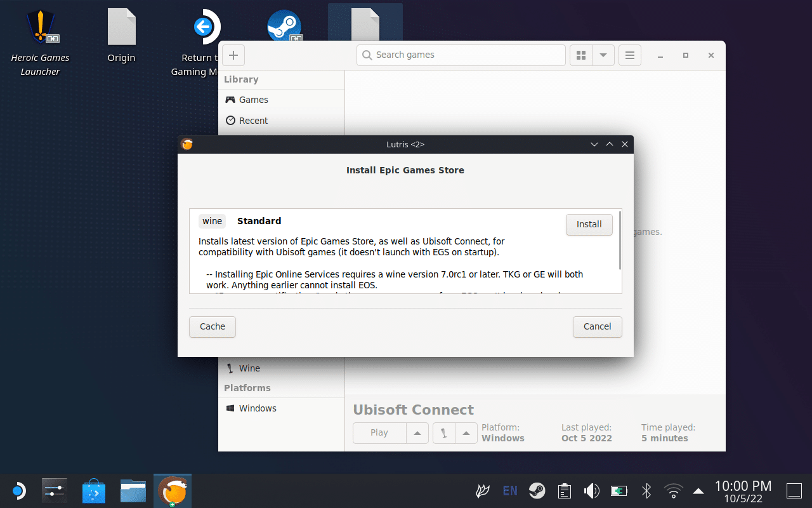812x508 pixels.
Task: Open the view options dropdown arrow
Action: 603,55
